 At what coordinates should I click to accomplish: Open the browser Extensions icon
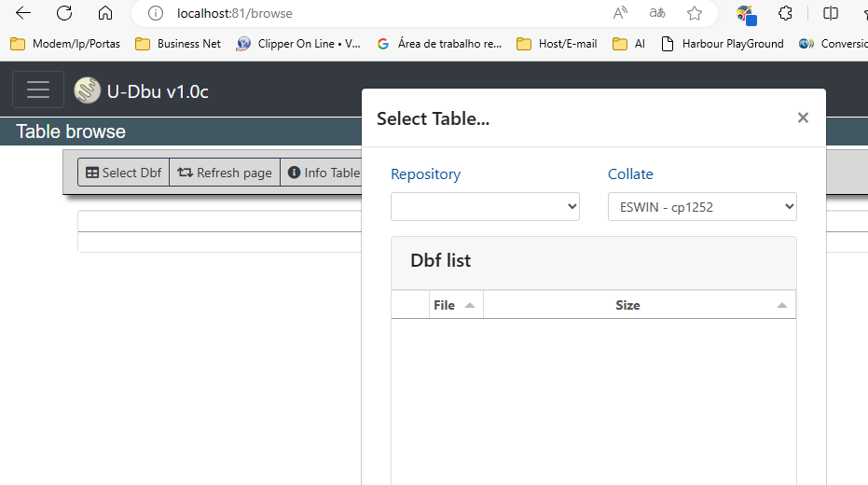(786, 13)
